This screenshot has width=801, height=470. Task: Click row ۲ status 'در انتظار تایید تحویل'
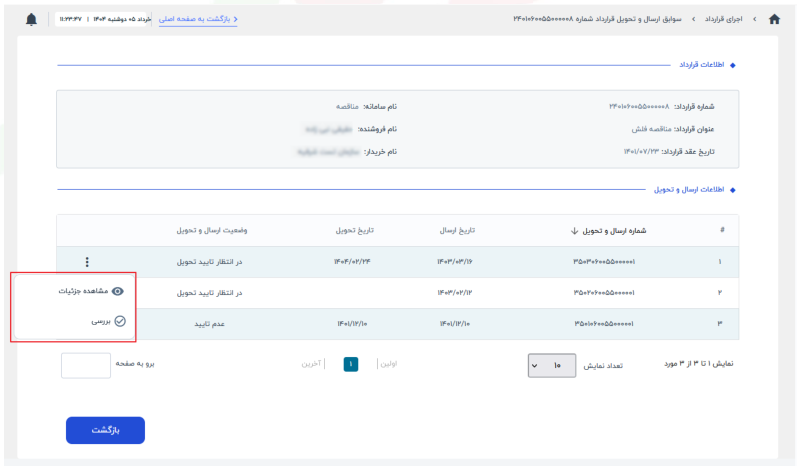pos(209,293)
